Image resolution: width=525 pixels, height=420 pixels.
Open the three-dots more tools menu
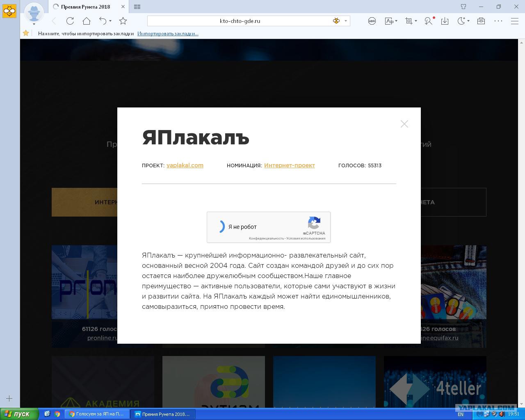(498, 21)
